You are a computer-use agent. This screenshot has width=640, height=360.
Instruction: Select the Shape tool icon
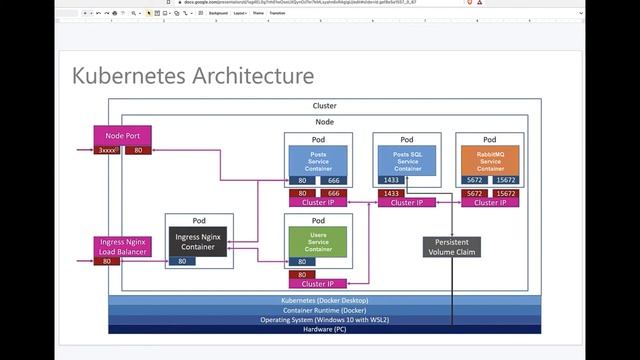[x=177, y=13]
